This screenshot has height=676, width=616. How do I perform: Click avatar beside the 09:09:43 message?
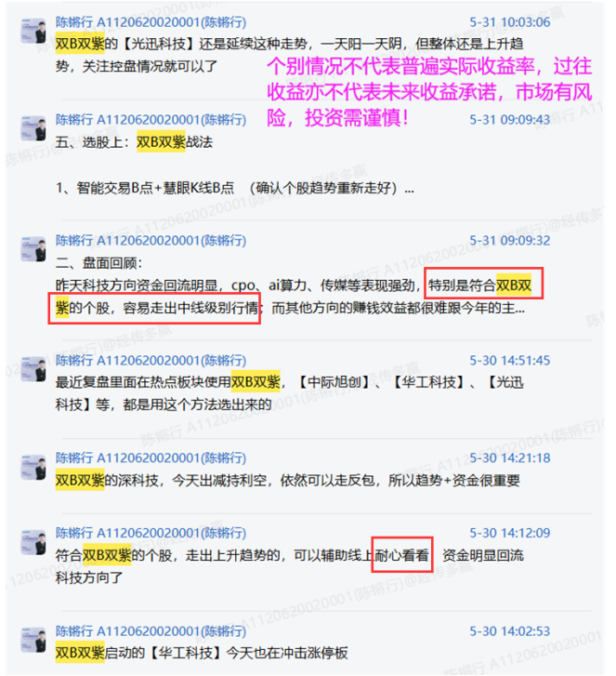tap(33, 128)
